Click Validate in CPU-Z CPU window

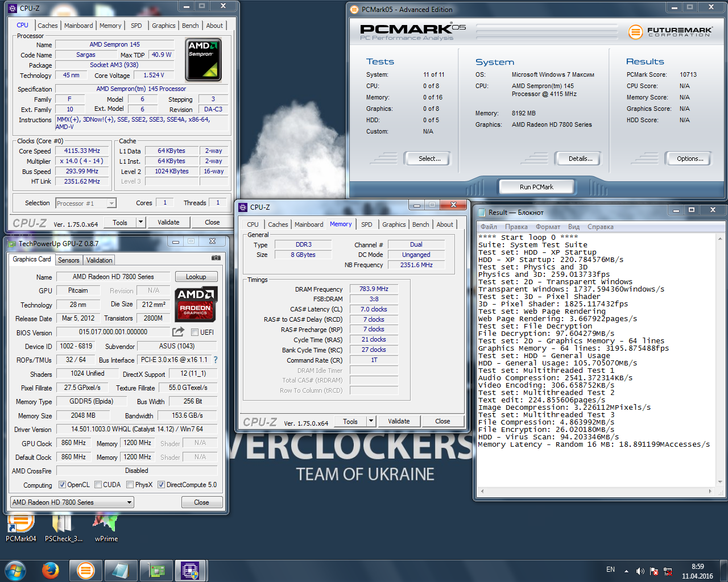(168, 222)
